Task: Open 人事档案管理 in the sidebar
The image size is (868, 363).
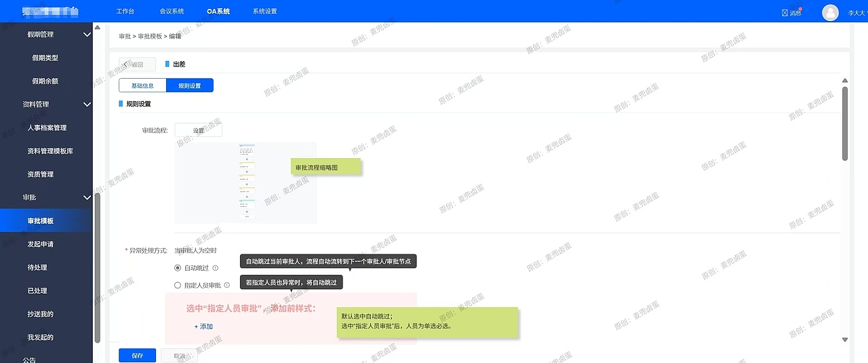Action: point(47,128)
